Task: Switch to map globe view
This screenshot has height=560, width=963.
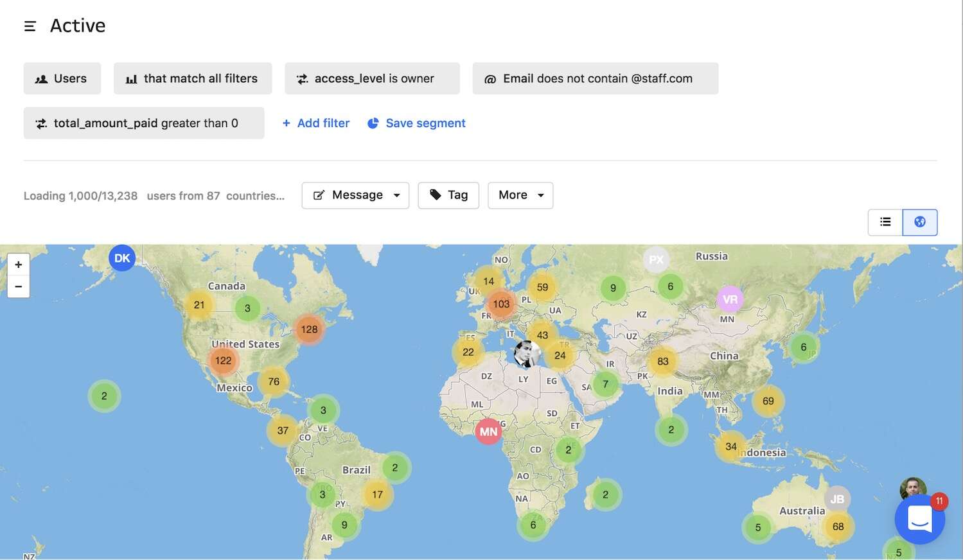Action: pyautogui.click(x=919, y=222)
